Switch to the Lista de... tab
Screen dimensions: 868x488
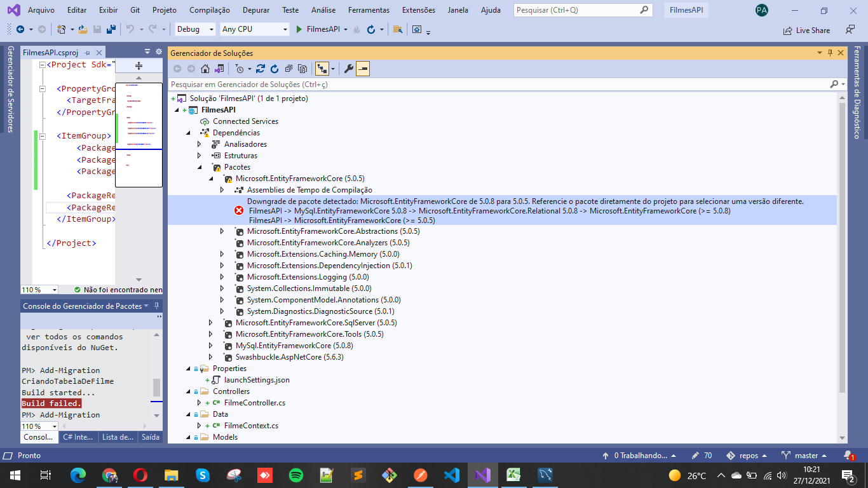118,437
